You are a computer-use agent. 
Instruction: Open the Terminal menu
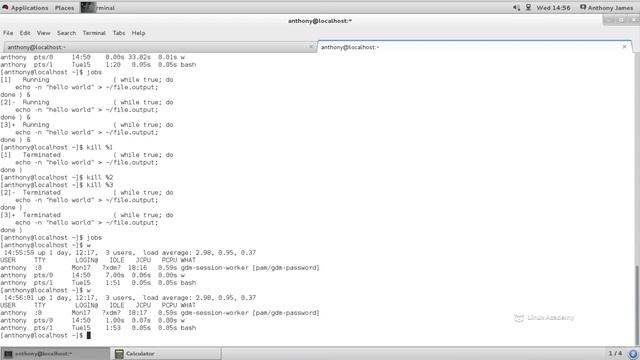click(x=94, y=33)
